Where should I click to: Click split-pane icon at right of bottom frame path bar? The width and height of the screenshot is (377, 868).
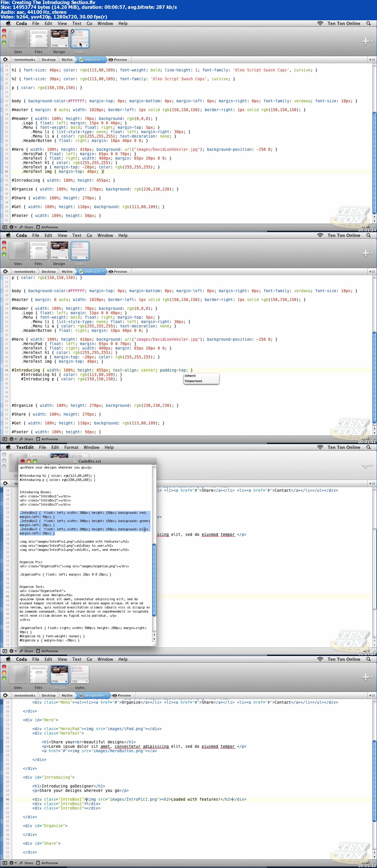[x=372, y=695]
